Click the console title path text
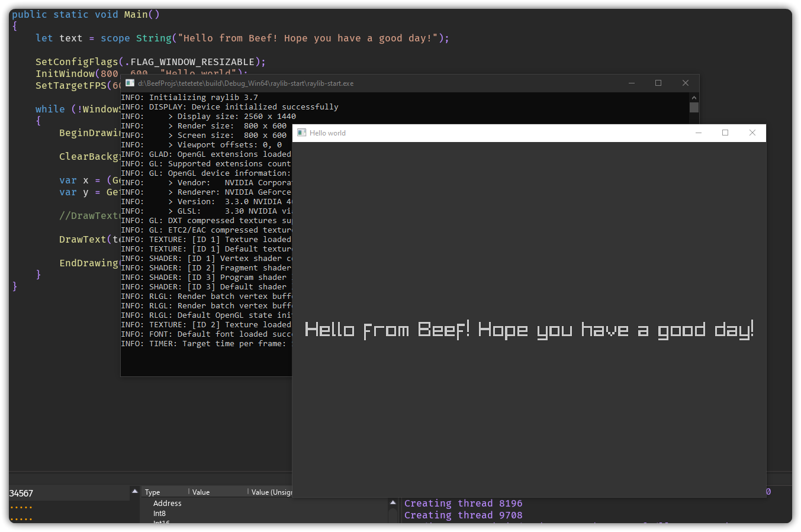801x532 pixels. click(x=246, y=83)
